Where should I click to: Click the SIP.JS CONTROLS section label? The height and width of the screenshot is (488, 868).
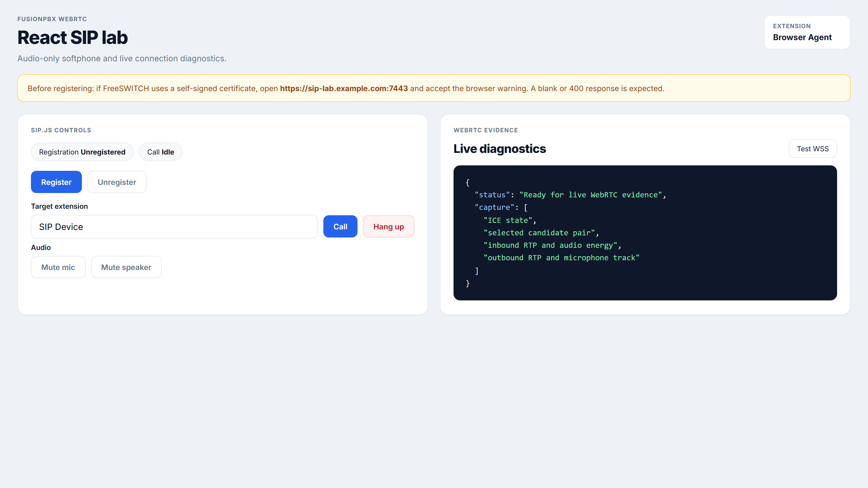[61, 130]
